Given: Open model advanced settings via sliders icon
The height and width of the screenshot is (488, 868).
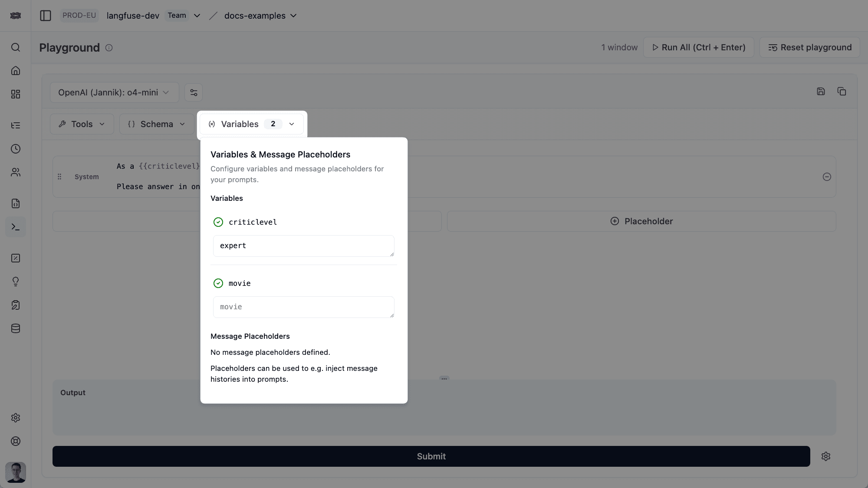Looking at the screenshot, I should tap(194, 92).
